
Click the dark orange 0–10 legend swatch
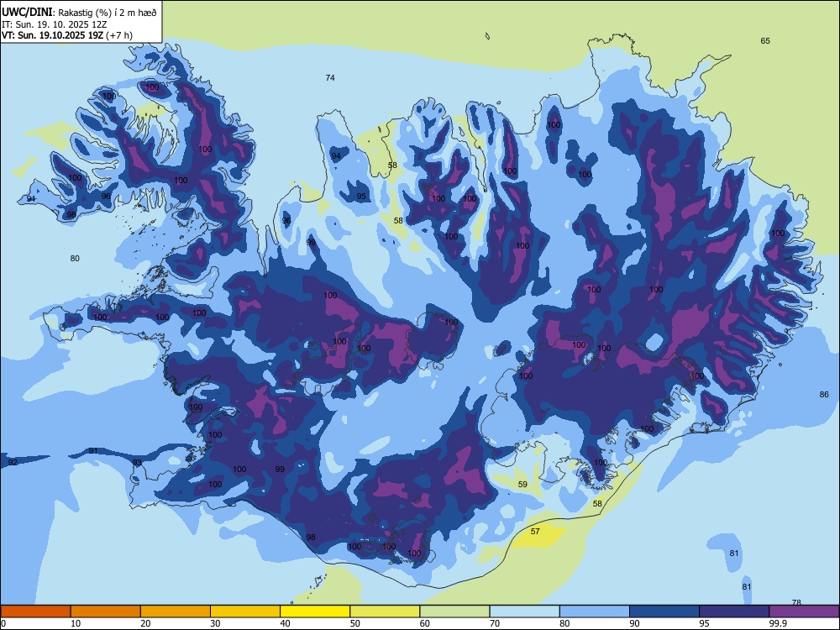[35, 612]
